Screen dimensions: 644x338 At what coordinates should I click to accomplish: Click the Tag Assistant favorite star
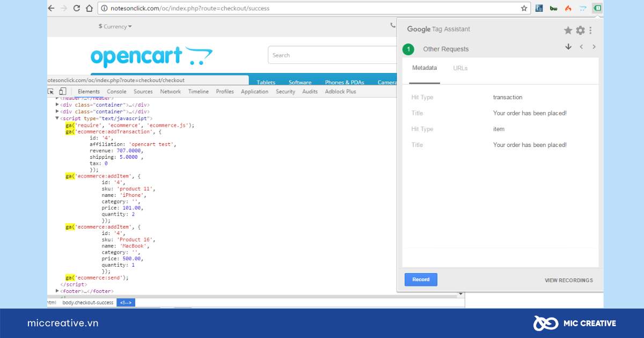[568, 31]
